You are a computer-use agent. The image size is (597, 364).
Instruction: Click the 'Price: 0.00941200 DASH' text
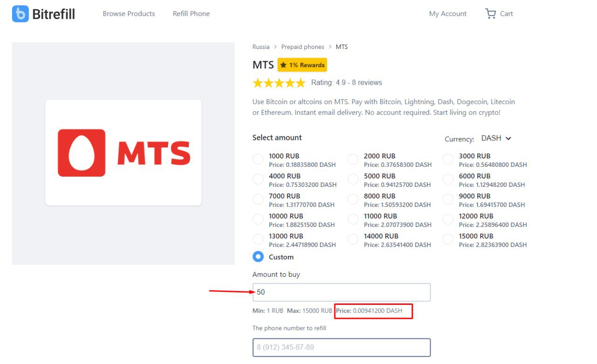pos(369,310)
